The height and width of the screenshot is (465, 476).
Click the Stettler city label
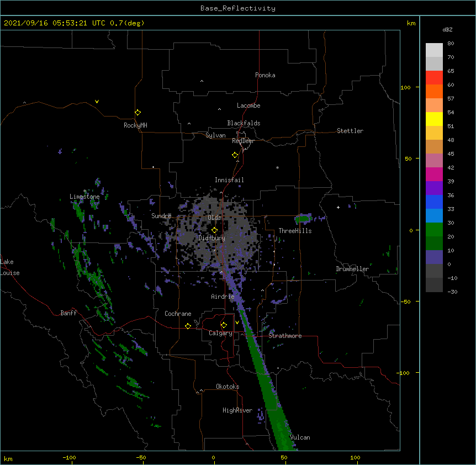tap(350, 131)
